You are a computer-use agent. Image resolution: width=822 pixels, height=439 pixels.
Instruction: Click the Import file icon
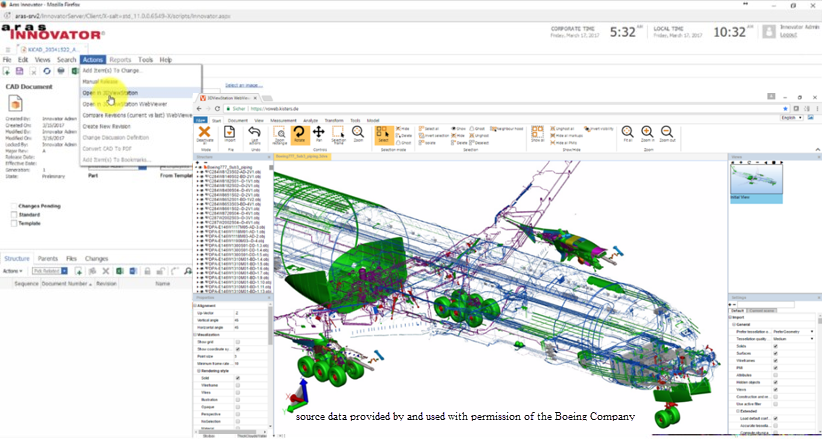(x=230, y=134)
